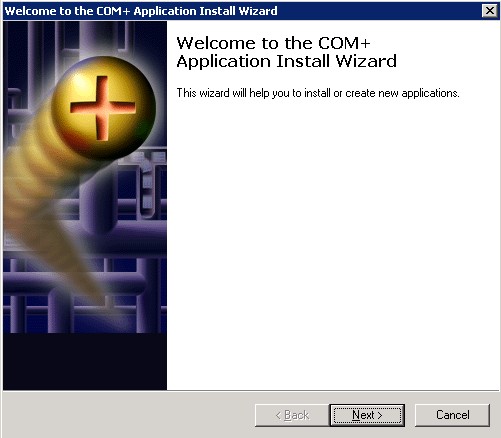Click the title bar text of the wizard
This screenshot has width=501, height=438.
click(x=141, y=11)
